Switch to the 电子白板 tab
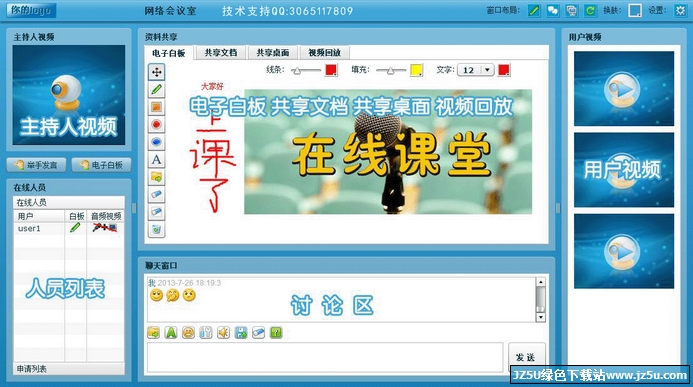The height and width of the screenshot is (387, 693). pyautogui.click(x=168, y=53)
